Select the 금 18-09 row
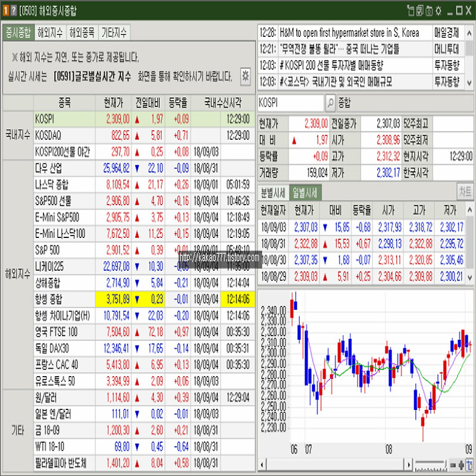 pos(144,430)
